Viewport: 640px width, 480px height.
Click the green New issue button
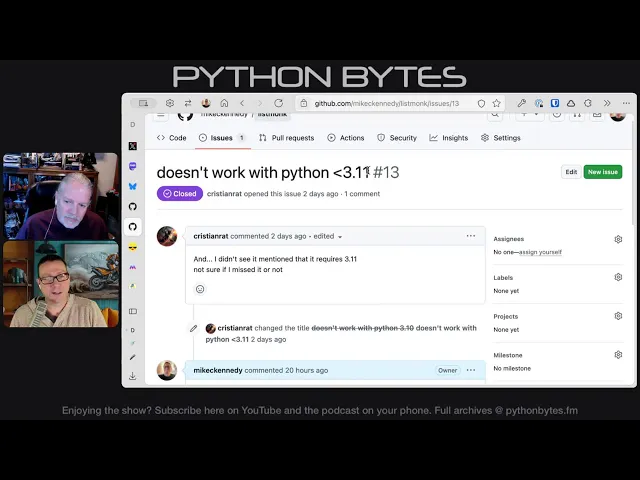(603, 172)
